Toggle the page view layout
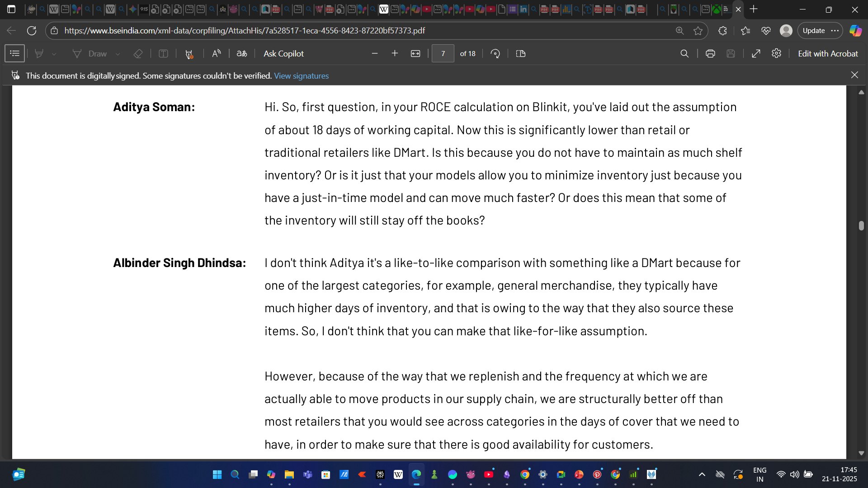The image size is (868, 488). [x=521, y=53]
